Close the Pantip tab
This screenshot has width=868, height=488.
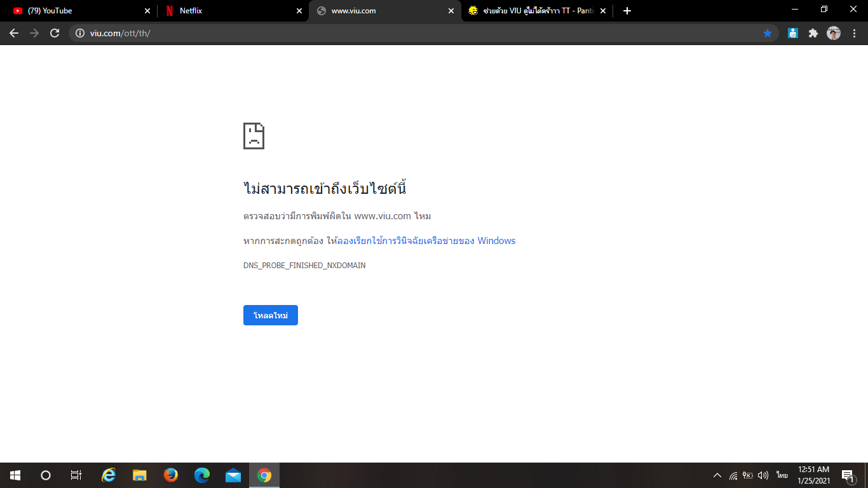point(603,11)
